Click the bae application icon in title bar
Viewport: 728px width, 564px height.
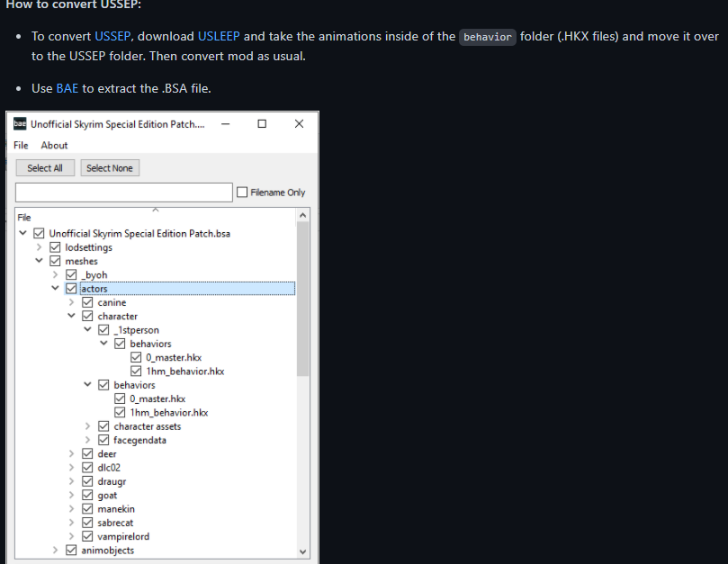pos(20,124)
